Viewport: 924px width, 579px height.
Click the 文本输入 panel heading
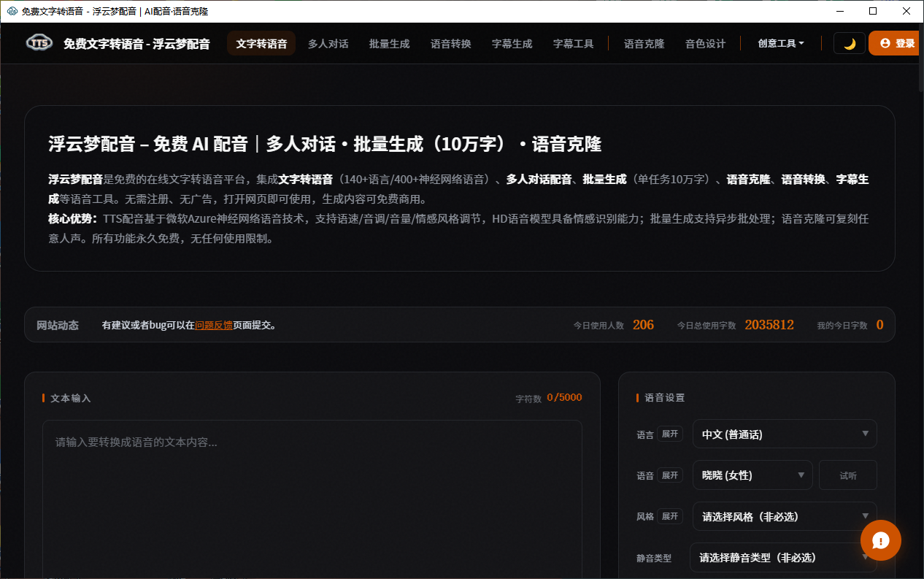coord(71,398)
